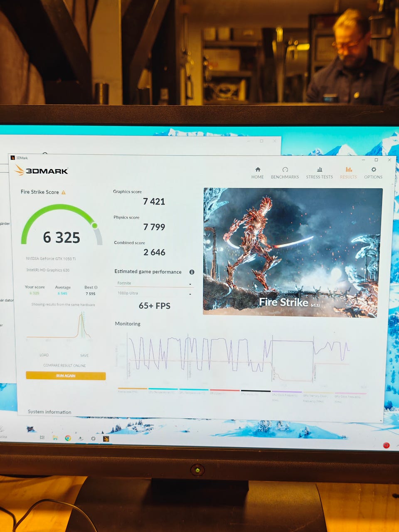Open the Settings gear on the taskbar

pyautogui.click(x=93, y=438)
